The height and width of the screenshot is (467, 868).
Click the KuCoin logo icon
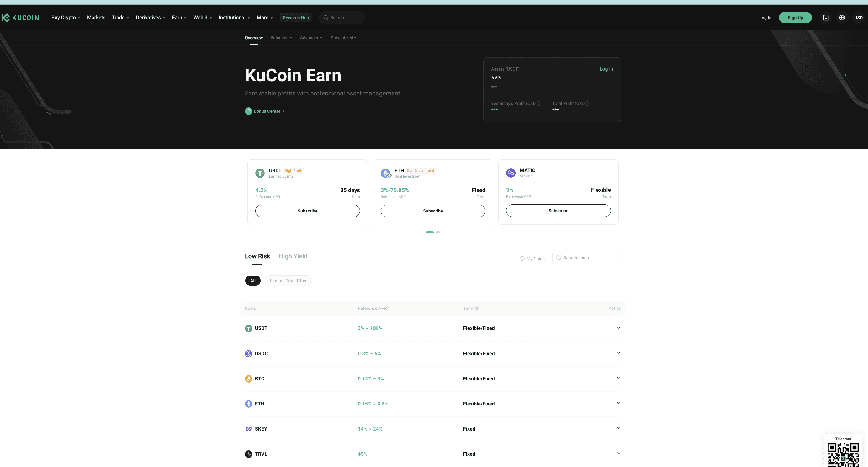pyautogui.click(x=6, y=18)
